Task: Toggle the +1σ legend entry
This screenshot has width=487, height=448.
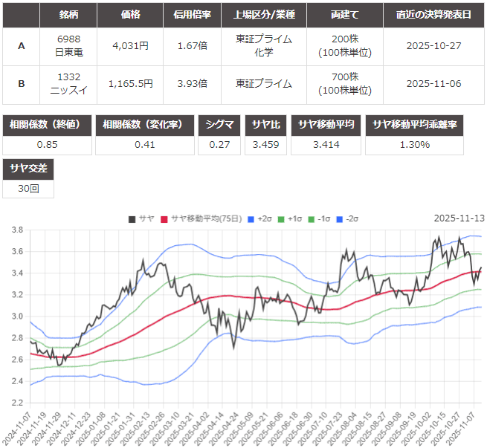Action: pos(282,218)
